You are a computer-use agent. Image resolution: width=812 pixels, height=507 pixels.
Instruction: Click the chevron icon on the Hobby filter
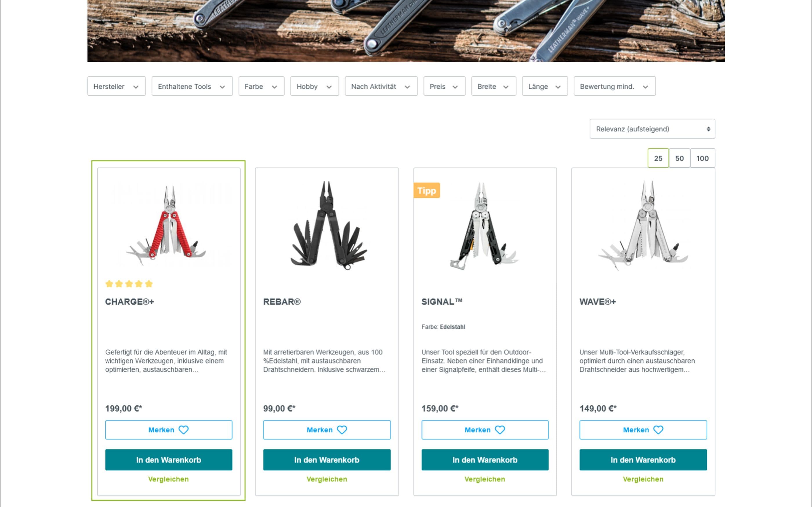point(329,87)
